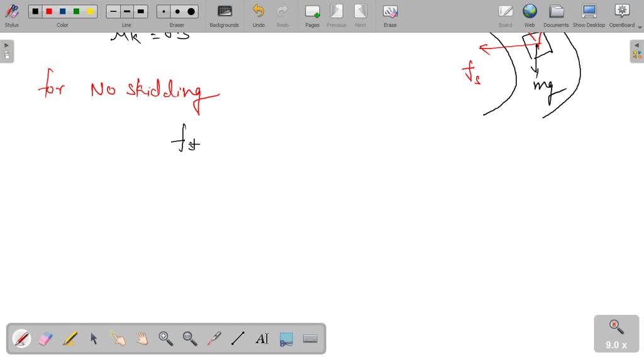
Task: Expand the left side panel
Action: [x=6, y=51]
